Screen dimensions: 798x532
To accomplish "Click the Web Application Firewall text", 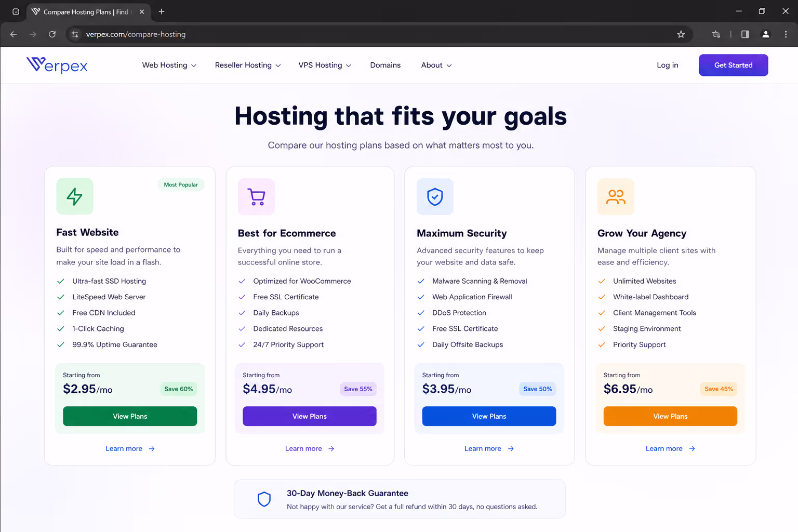I will click(472, 297).
